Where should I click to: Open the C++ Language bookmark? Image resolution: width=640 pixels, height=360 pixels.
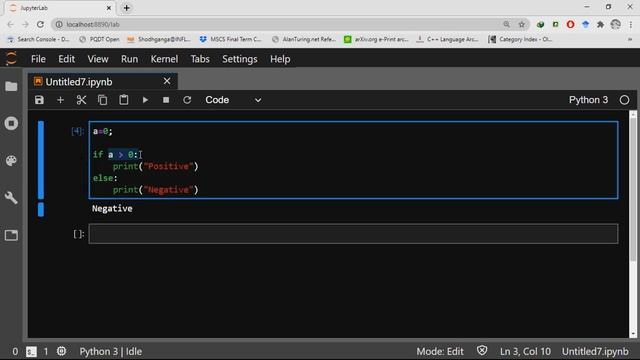447,39
